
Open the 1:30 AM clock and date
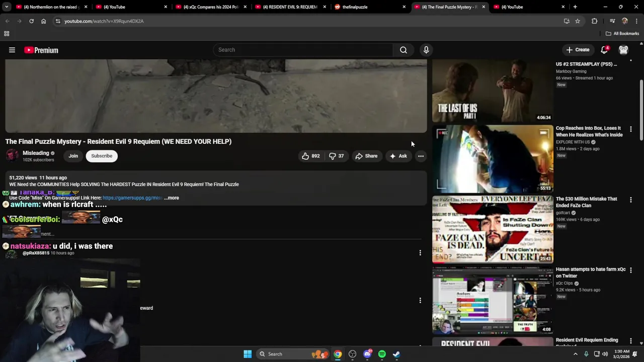click(622, 354)
